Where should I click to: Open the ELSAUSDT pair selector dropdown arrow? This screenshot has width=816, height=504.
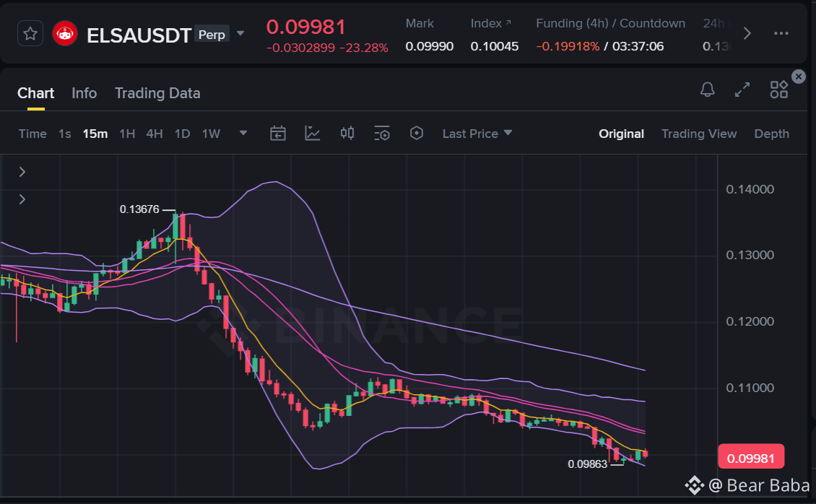[x=240, y=34]
